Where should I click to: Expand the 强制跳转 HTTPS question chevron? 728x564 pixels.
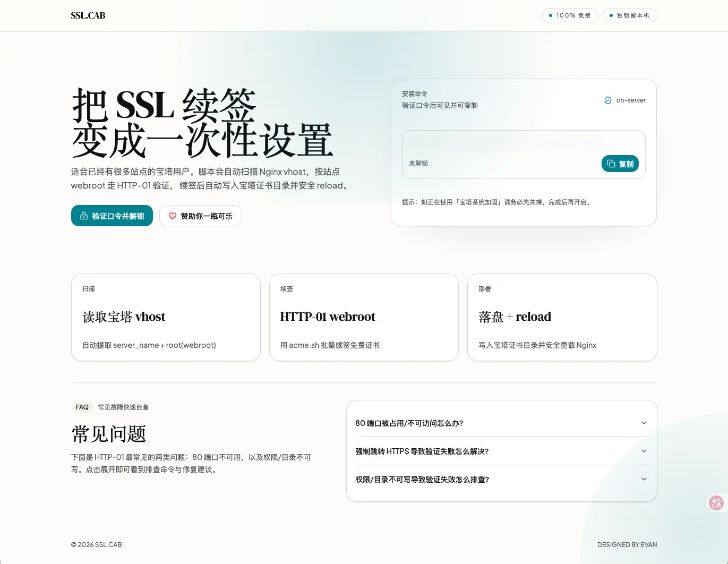(x=644, y=451)
